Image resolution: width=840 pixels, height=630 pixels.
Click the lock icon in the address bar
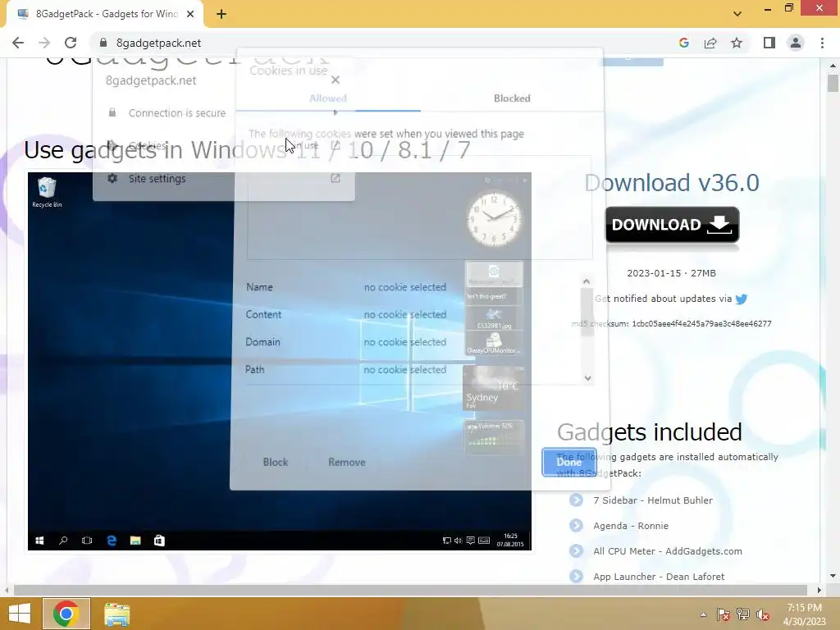click(103, 43)
